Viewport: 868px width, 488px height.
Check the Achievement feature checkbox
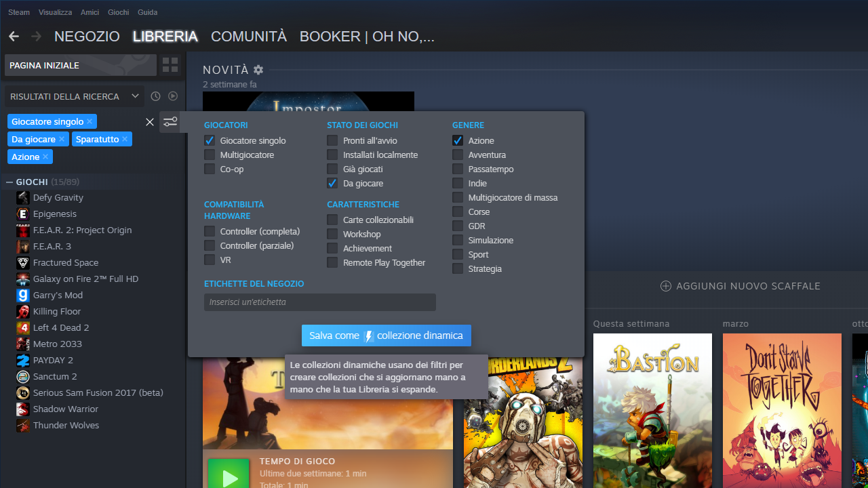point(332,248)
